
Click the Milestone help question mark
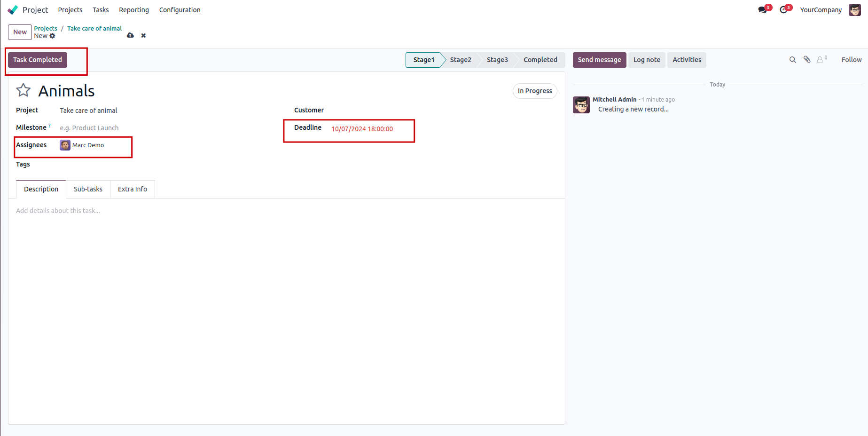(x=50, y=126)
